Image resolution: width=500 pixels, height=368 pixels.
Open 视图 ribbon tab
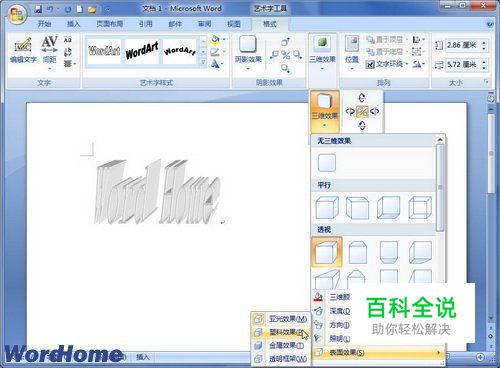point(234,24)
